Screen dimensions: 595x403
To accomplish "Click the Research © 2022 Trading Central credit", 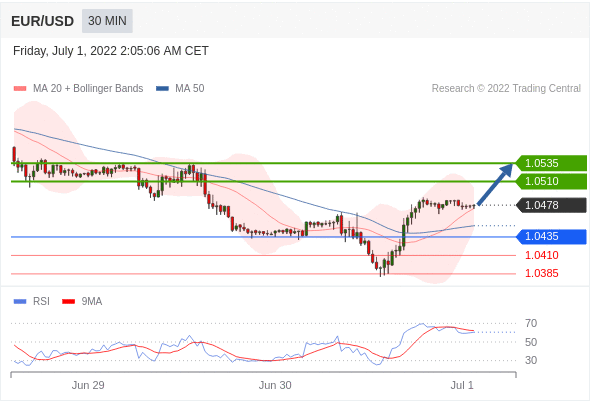I will point(506,88).
